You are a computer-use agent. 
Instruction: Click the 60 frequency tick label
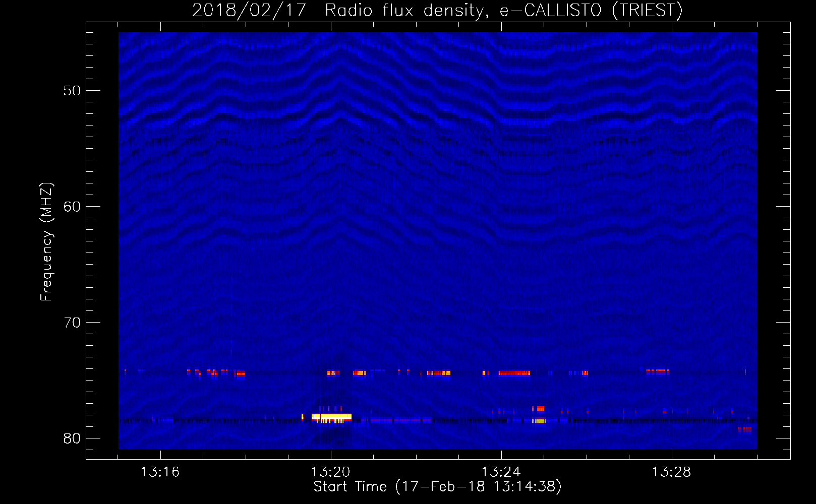[x=72, y=207]
